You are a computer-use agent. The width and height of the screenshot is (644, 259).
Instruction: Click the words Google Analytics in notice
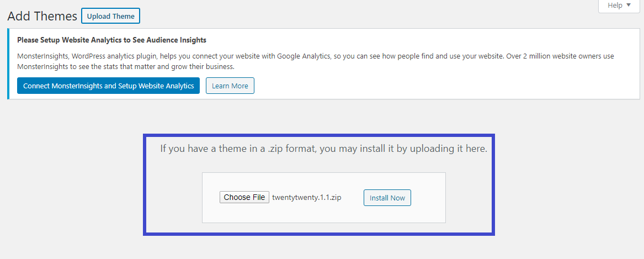[x=303, y=56]
